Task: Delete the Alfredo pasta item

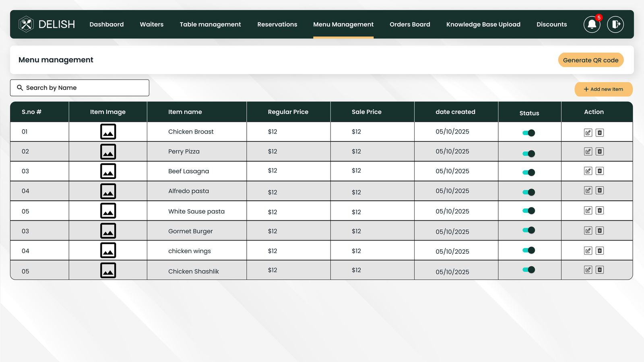Action: tap(600, 190)
